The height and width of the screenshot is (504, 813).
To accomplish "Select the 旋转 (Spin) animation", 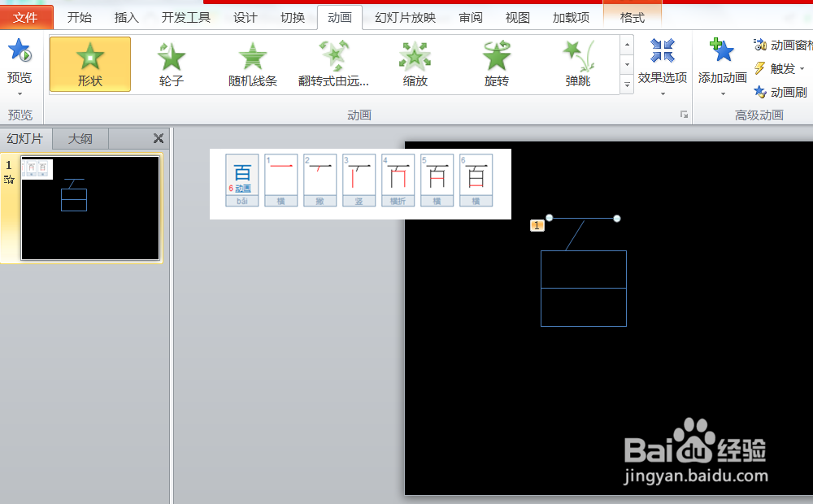I will click(496, 64).
